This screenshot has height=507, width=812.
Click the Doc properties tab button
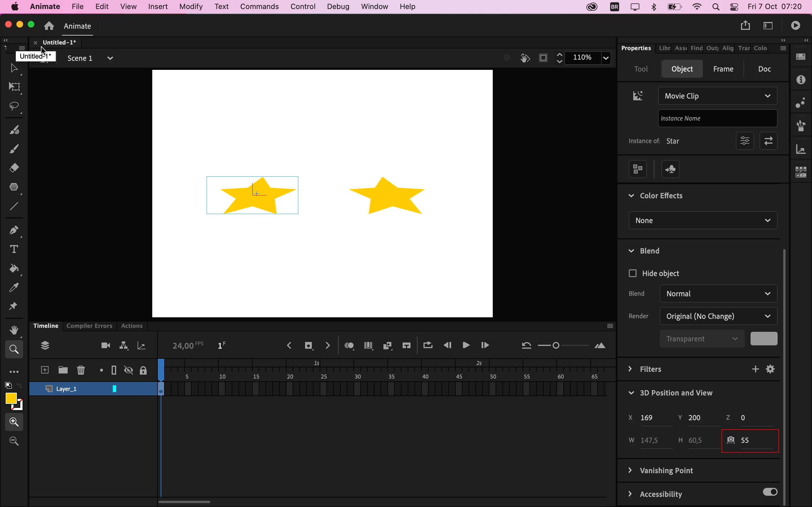[x=765, y=69]
